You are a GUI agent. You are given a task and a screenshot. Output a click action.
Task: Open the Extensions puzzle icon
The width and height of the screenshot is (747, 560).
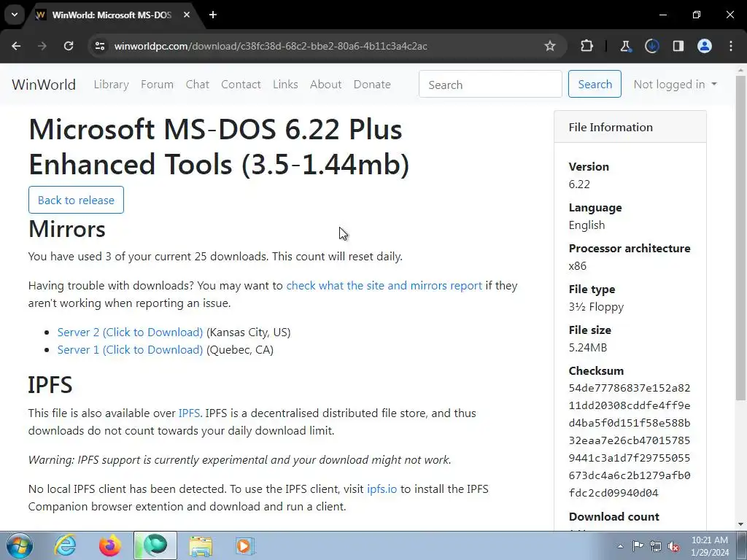587,46
